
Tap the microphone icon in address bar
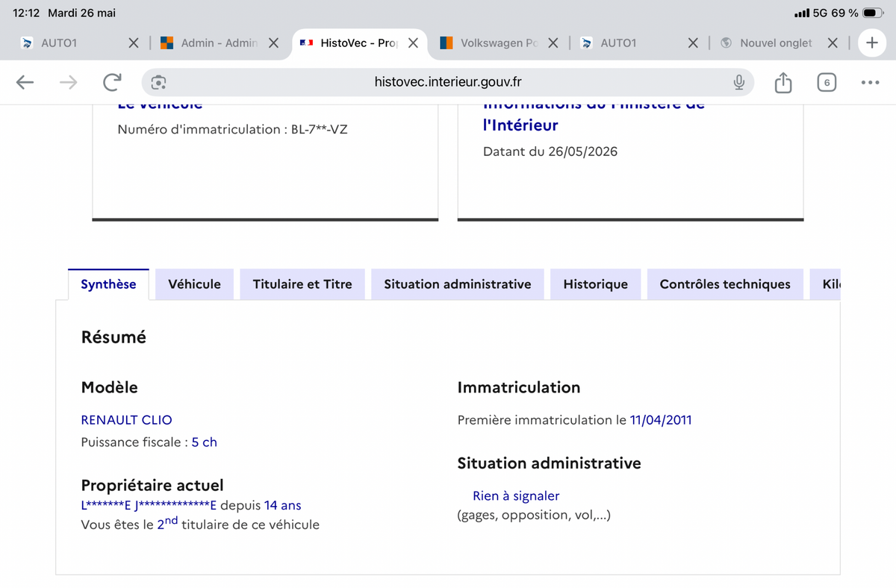coord(738,82)
